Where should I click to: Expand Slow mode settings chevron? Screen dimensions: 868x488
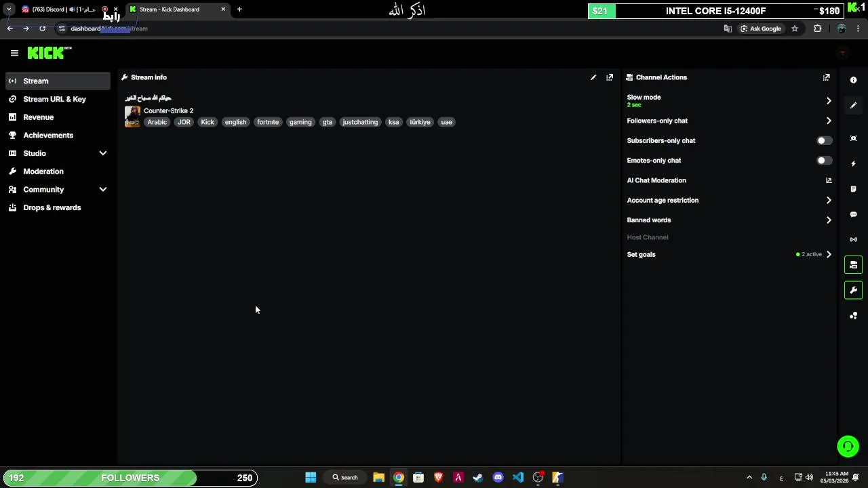click(x=829, y=101)
